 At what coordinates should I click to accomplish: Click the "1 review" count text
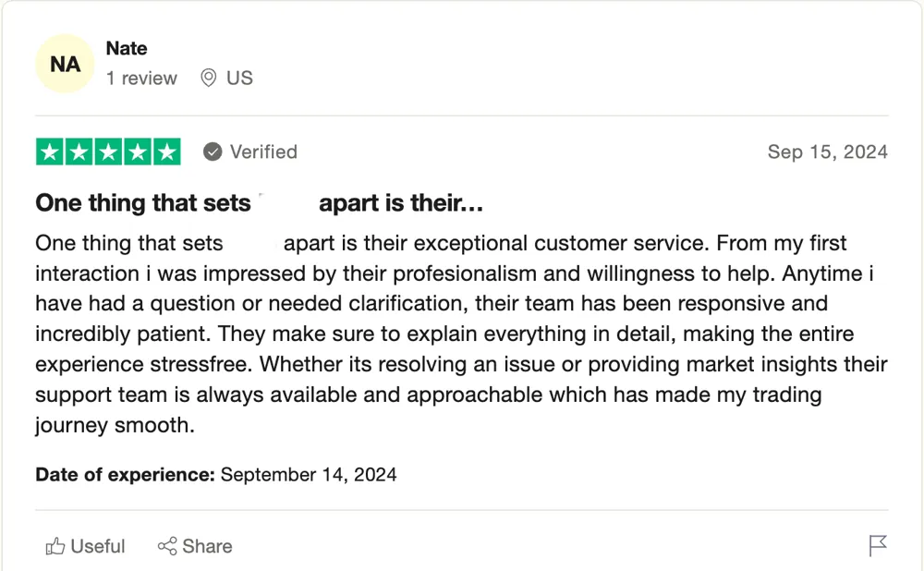(141, 79)
